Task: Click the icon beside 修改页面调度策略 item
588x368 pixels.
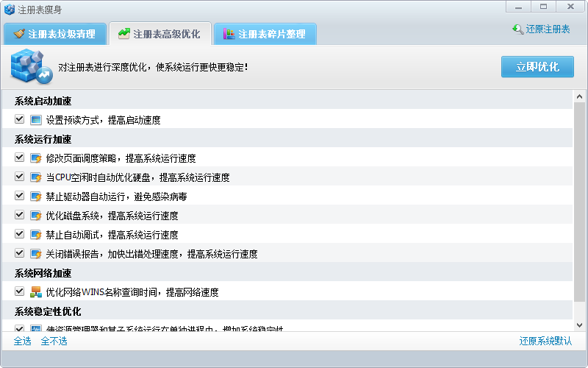Action: pos(36,158)
